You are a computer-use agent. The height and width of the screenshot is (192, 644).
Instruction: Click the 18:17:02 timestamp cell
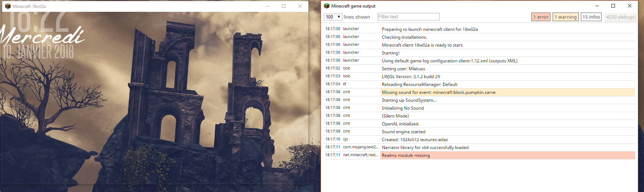(x=333, y=68)
